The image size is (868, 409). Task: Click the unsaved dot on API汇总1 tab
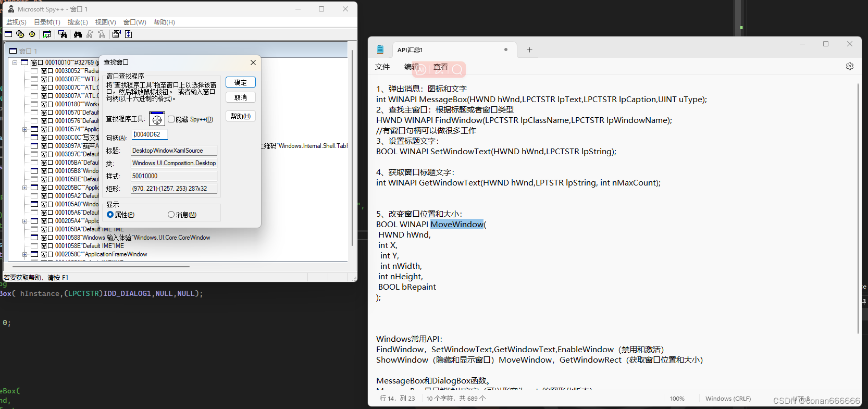click(x=506, y=49)
